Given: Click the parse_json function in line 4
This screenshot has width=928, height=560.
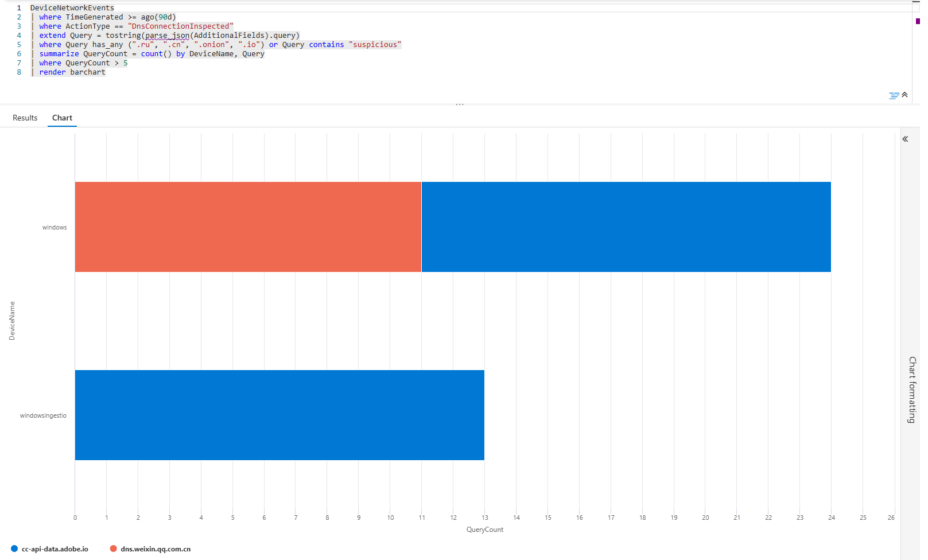Looking at the screenshot, I should tap(166, 36).
